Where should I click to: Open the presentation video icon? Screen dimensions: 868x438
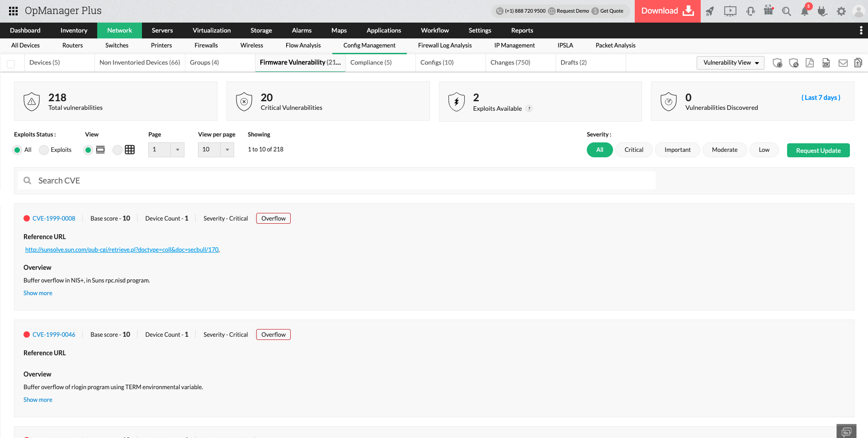click(x=730, y=11)
